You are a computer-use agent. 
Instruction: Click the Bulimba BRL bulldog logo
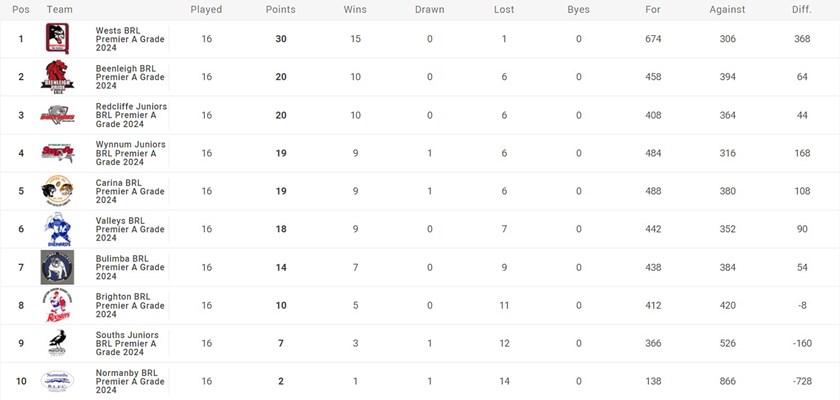click(x=57, y=267)
